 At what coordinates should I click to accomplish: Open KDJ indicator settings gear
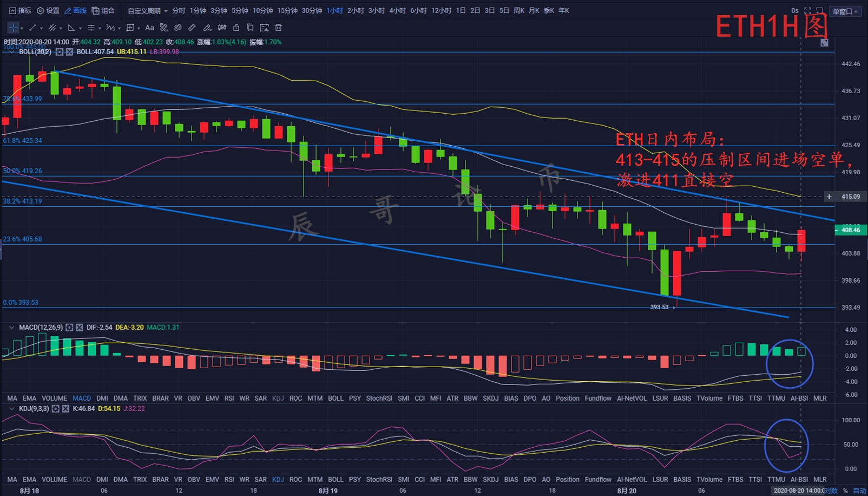[x=55, y=409]
